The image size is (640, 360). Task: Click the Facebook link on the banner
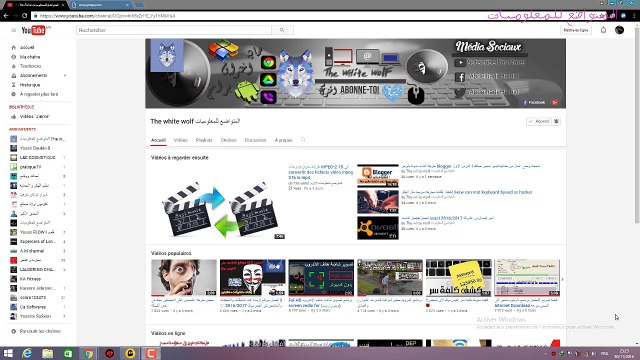(x=535, y=102)
